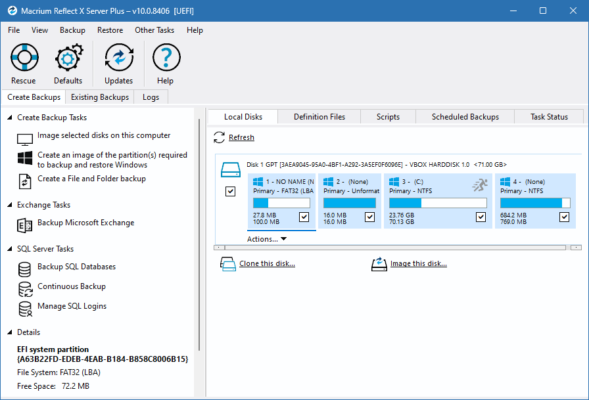Uncheck partition 2 Unformatted checkbox
This screenshot has width=589, height=400.
point(370,217)
